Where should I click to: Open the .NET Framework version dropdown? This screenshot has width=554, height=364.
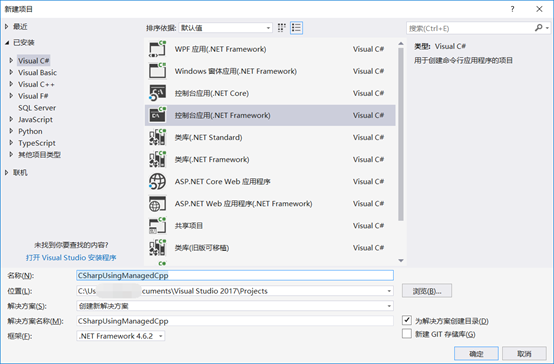(121, 336)
